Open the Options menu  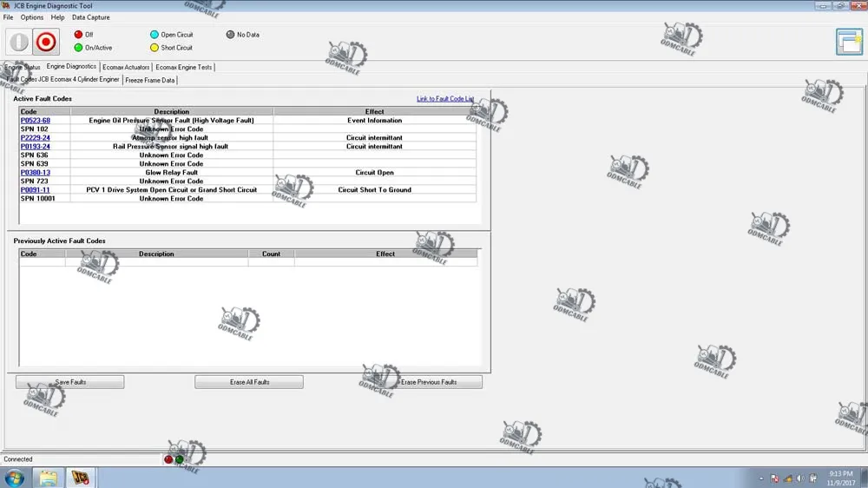tap(32, 17)
